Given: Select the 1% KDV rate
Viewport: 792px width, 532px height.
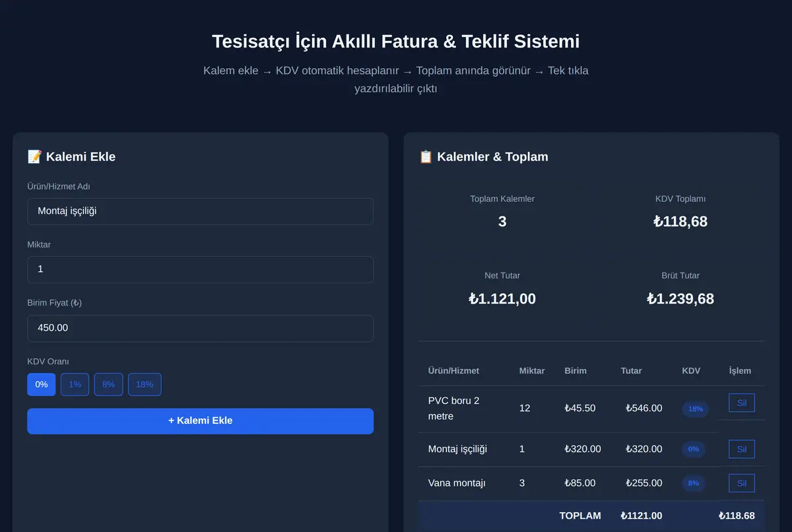Looking at the screenshot, I should pyautogui.click(x=75, y=384).
